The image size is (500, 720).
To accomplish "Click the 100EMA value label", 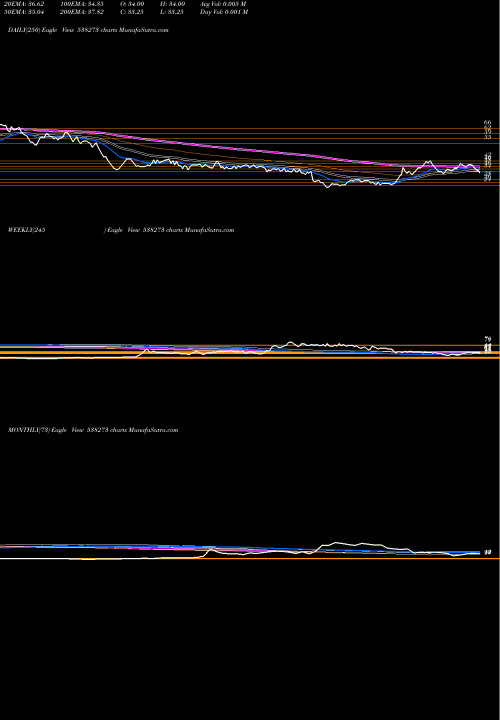I will [x=84, y=4].
